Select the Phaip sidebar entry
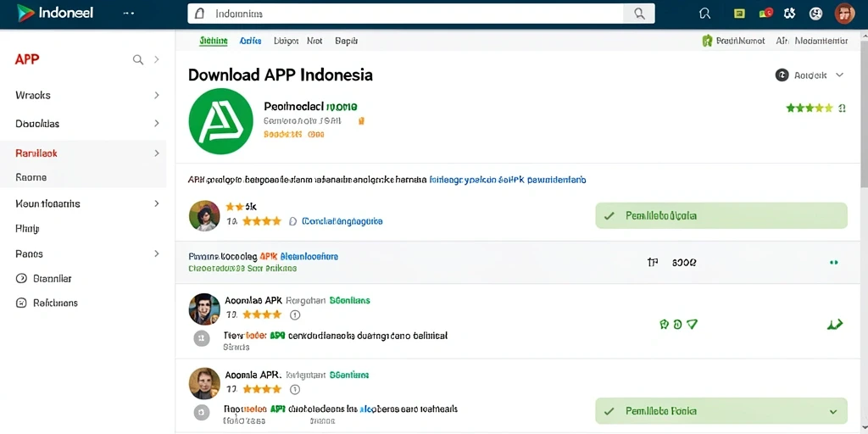Image resolution: width=868 pixels, height=434 pixels. [27, 229]
